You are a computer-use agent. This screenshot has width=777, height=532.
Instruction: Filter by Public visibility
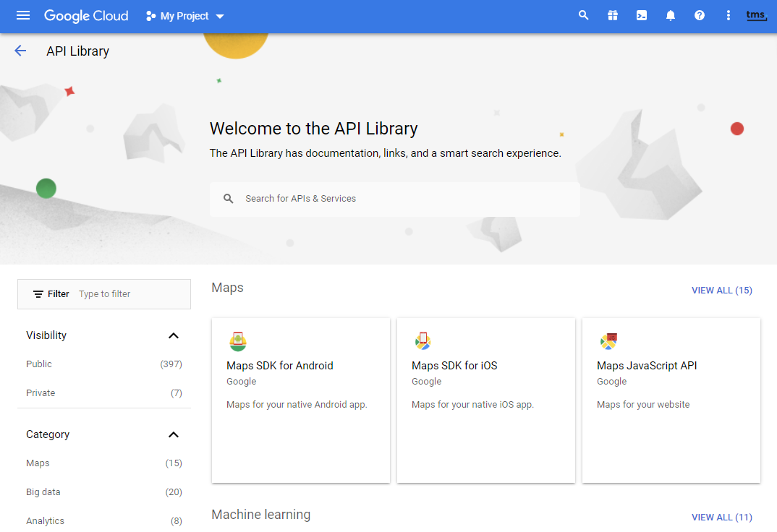39,364
